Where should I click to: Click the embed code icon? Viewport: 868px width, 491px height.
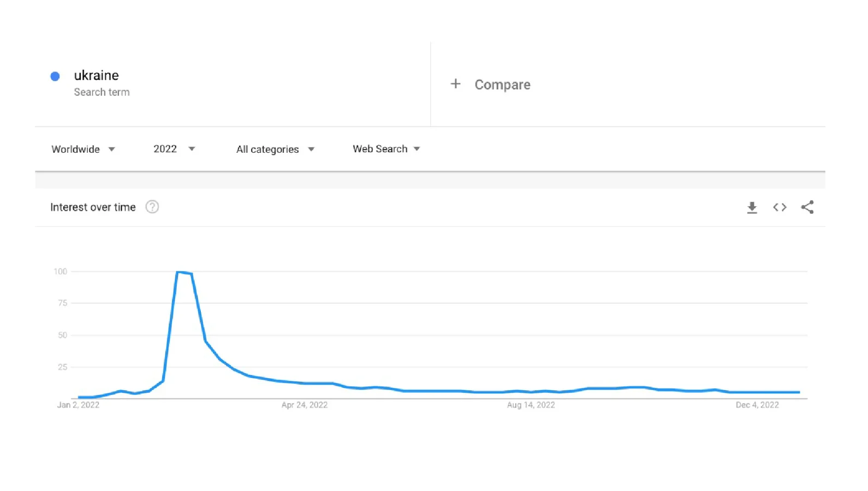780,207
